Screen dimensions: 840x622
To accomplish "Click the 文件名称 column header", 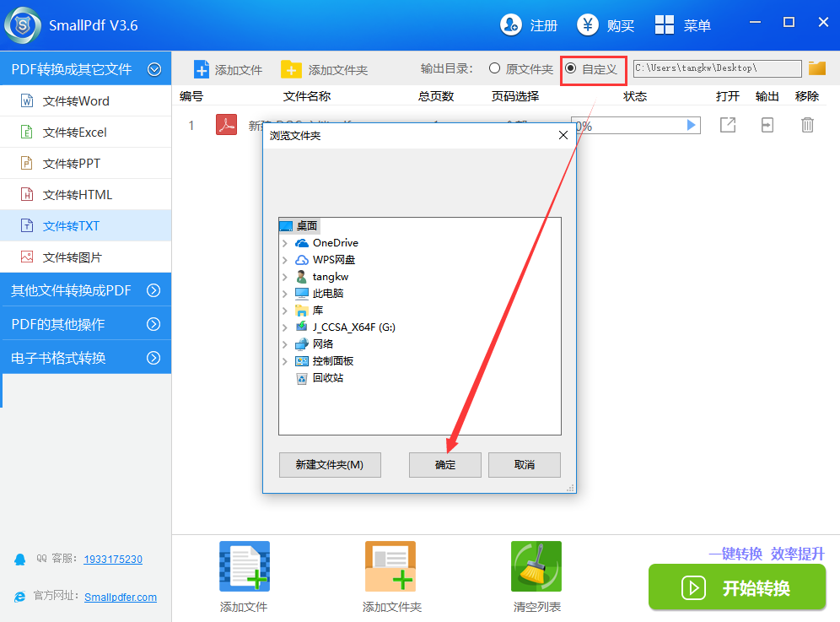I will (307, 96).
